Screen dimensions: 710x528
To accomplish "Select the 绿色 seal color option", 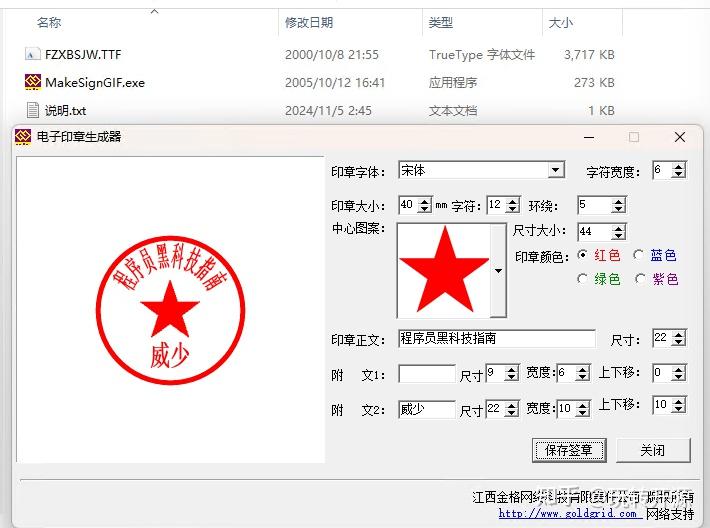I will pos(582,278).
